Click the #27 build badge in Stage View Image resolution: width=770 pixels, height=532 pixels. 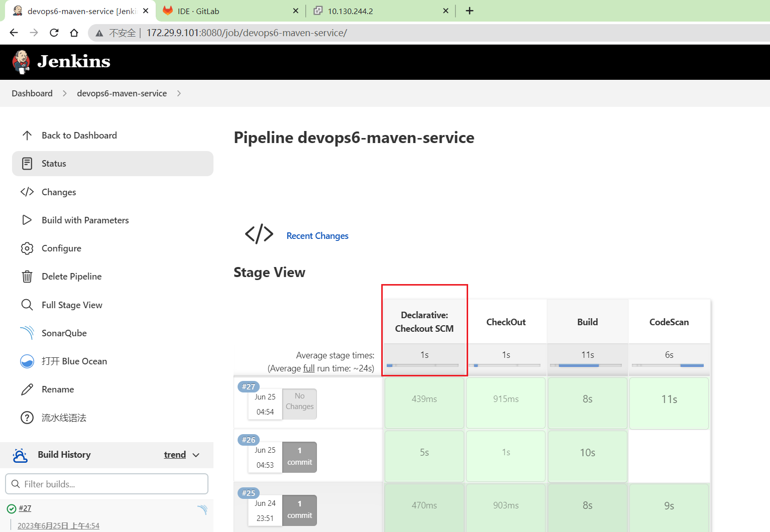pyautogui.click(x=249, y=386)
